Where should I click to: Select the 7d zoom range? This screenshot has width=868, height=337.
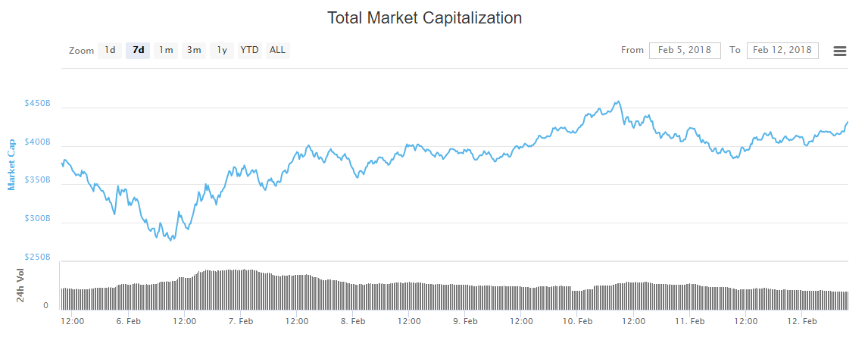pyautogui.click(x=138, y=51)
